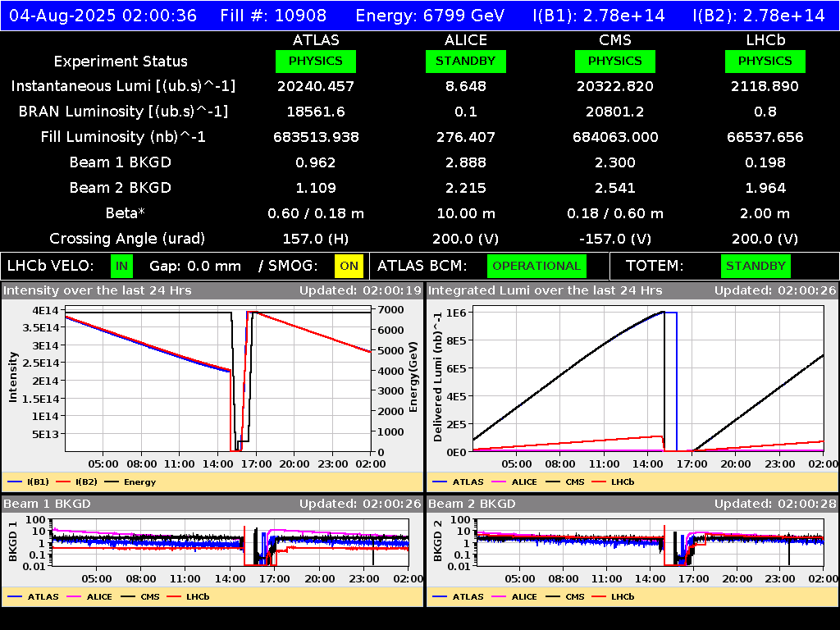Click CMS crossing angle -157.0 (V)
The height and width of the screenshot is (630, 840).
click(615, 239)
